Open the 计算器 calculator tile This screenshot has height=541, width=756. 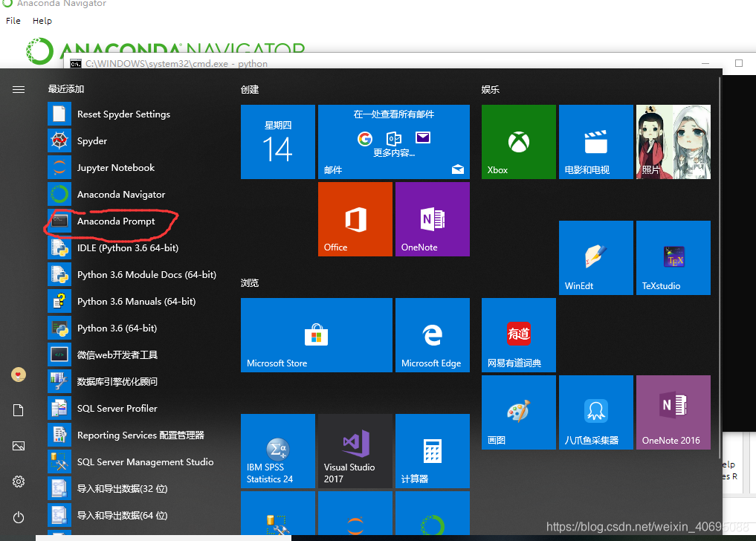[433, 451]
